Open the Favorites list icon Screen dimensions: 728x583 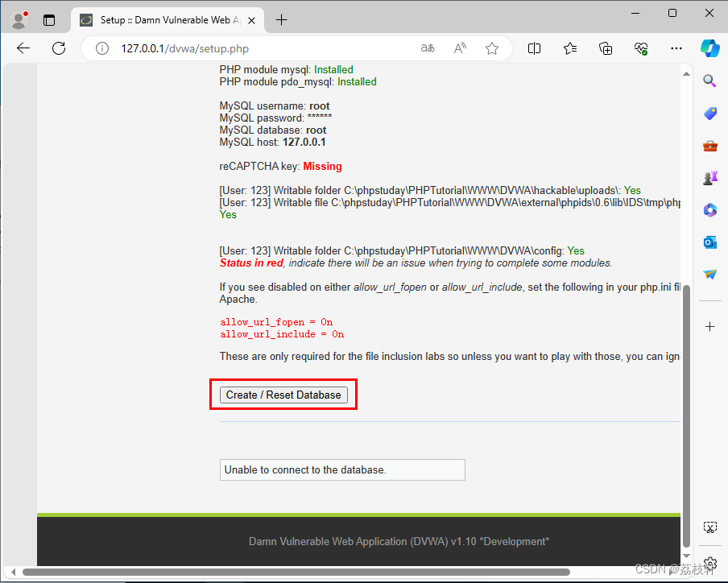[x=570, y=48]
